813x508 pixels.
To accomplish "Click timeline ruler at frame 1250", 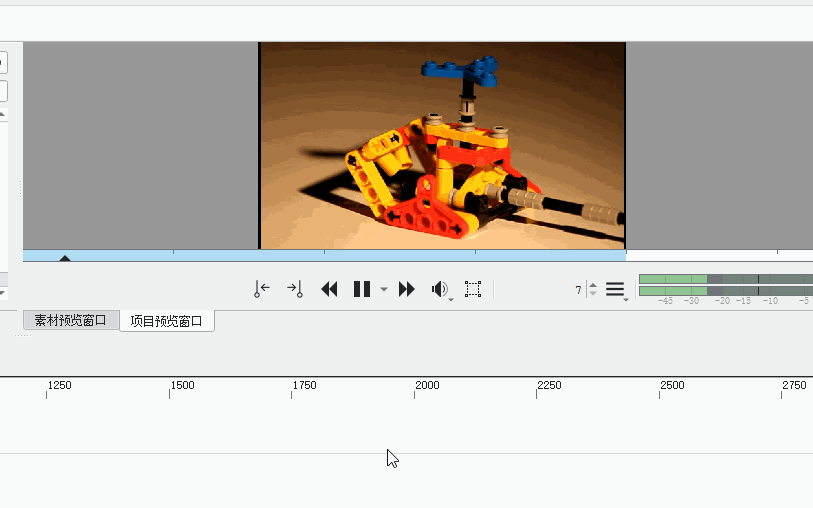I will 59,385.
